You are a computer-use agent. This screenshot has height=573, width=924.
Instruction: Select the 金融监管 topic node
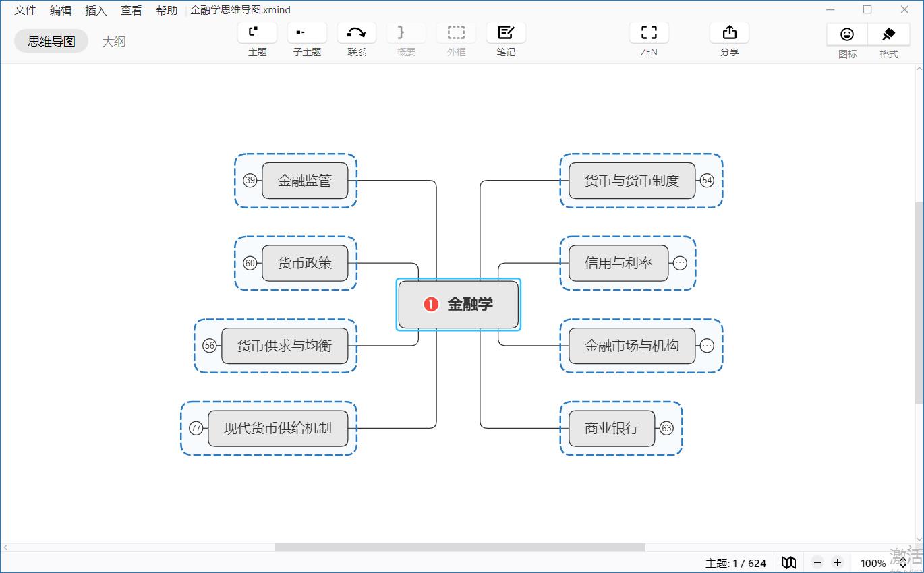[x=305, y=181]
